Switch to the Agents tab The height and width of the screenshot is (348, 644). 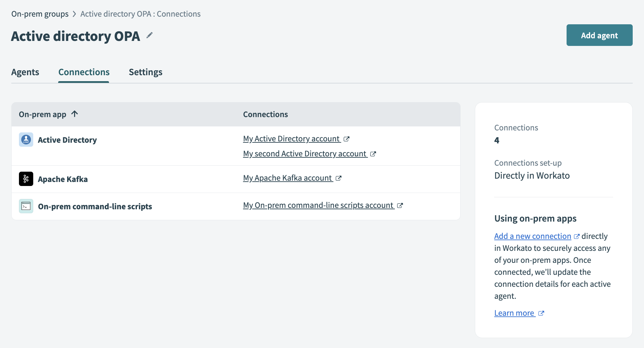point(25,72)
